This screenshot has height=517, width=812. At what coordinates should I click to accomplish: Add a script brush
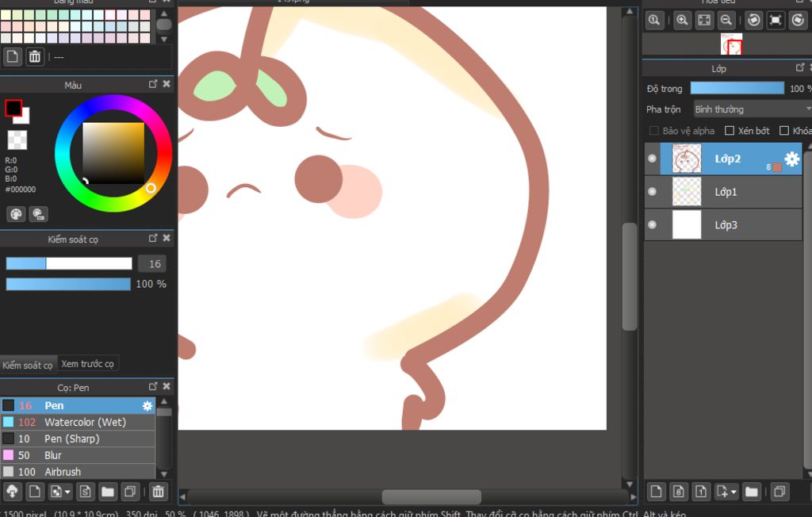[x=86, y=491]
